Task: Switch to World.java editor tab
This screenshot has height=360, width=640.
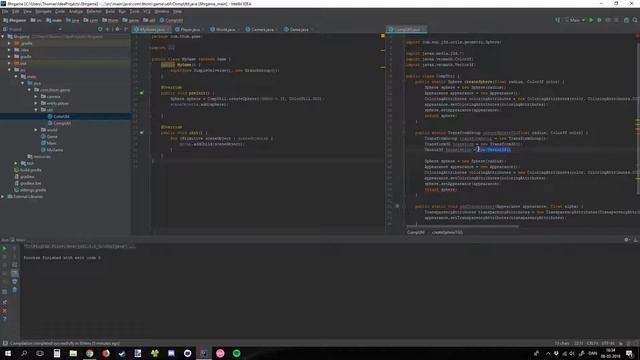Action: click(x=224, y=29)
